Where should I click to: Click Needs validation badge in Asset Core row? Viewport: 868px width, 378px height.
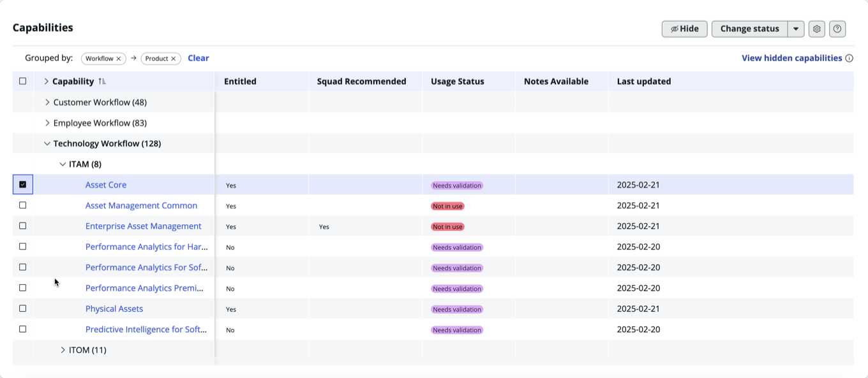tap(457, 185)
